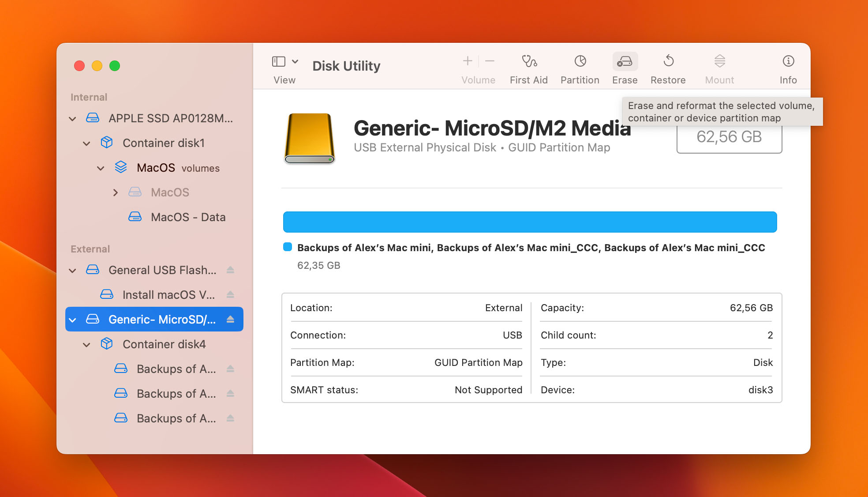Drag the partition size blue progress bar
Image resolution: width=868 pixels, height=497 pixels.
530,222
